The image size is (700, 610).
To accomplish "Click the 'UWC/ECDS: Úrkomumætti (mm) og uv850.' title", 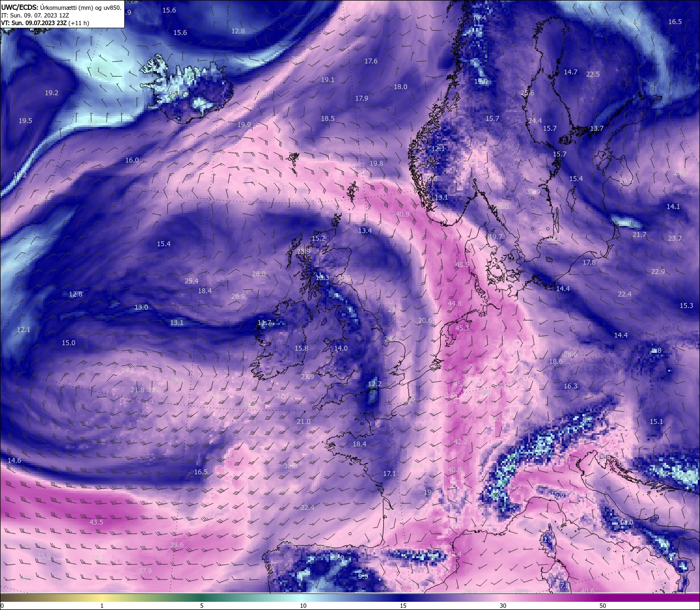I will click(x=61, y=7).
